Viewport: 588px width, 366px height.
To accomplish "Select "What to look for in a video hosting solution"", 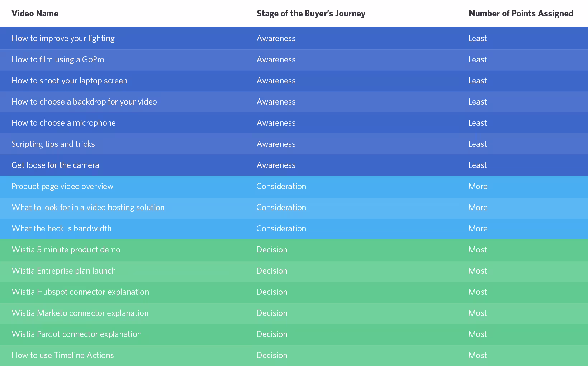I will click(88, 207).
